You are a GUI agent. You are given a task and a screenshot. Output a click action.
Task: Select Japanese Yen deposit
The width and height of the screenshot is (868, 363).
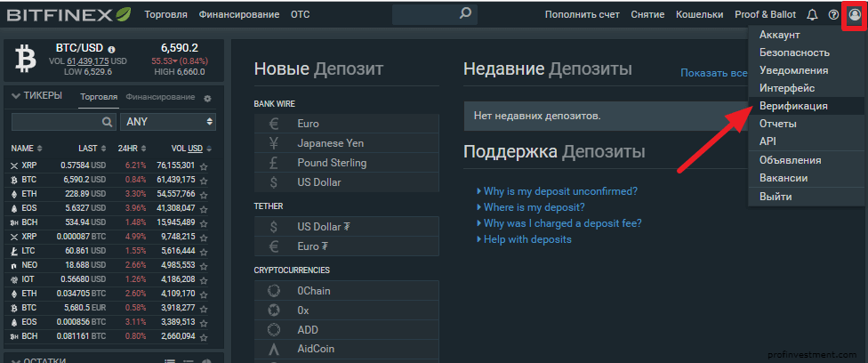[347, 143]
